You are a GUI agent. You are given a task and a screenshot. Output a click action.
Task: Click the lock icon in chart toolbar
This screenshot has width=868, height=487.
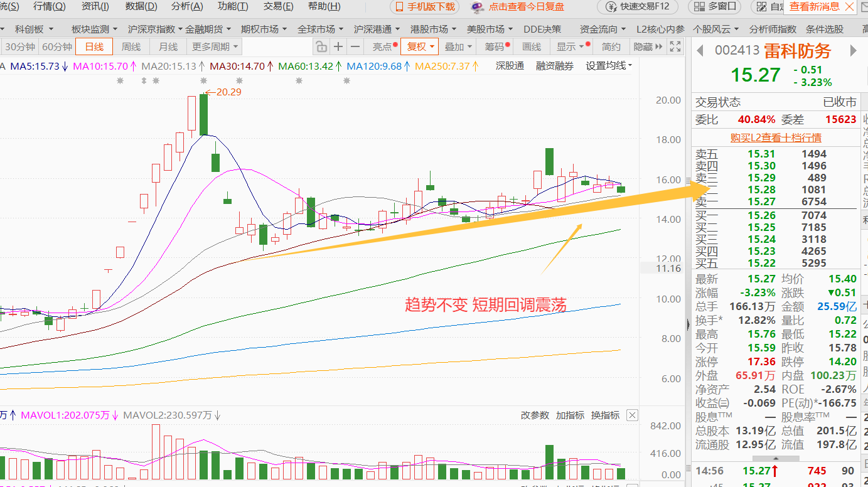click(321, 47)
